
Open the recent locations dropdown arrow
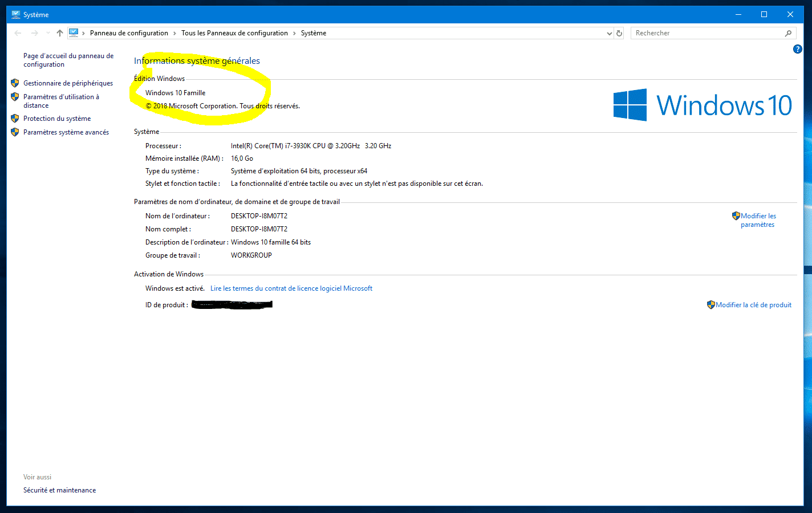[x=48, y=33]
